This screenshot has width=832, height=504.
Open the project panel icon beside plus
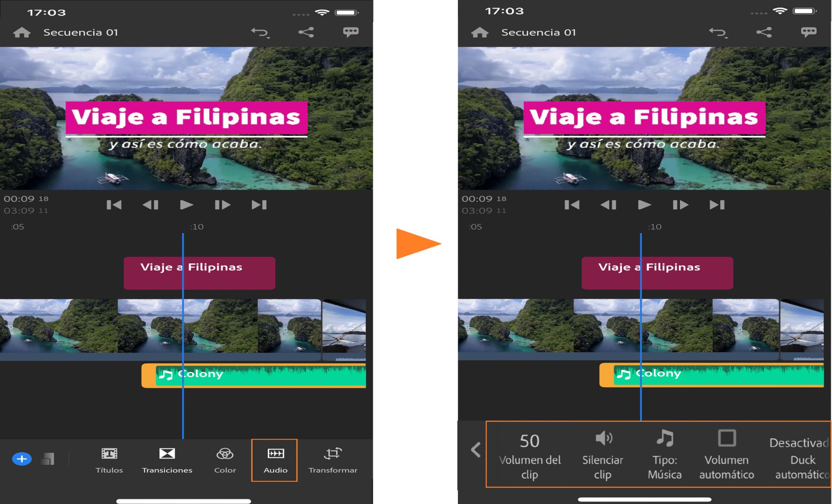tap(48, 459)
